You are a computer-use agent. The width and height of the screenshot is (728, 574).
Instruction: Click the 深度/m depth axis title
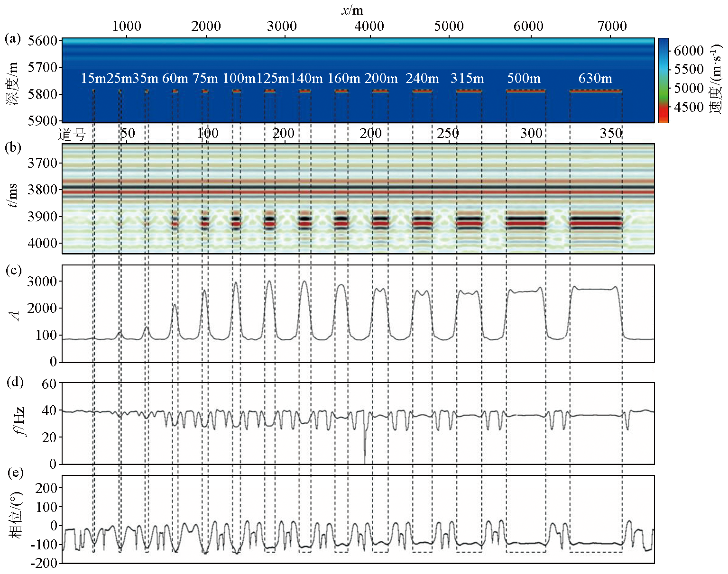click(x=13, y=83)
